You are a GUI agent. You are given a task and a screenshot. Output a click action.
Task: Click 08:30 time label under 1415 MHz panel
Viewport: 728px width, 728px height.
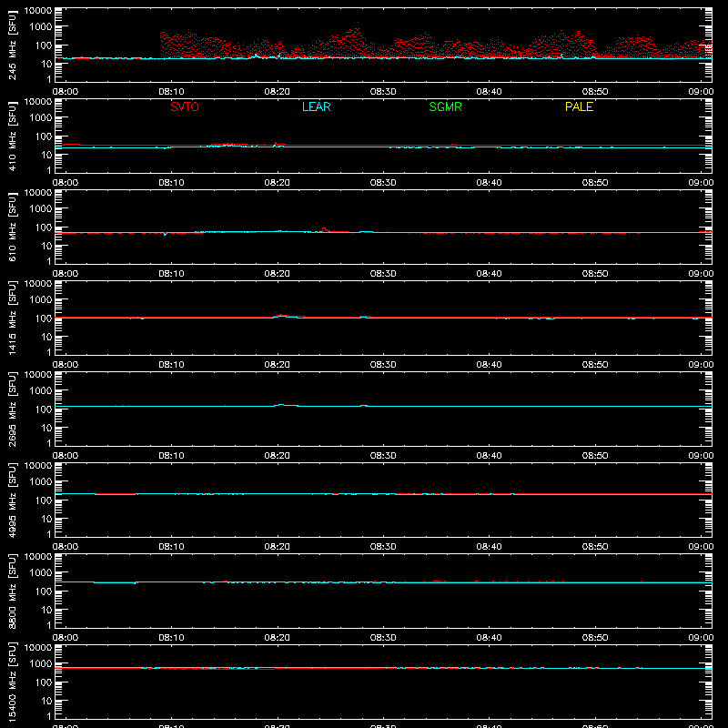click(x=383, y=365)
